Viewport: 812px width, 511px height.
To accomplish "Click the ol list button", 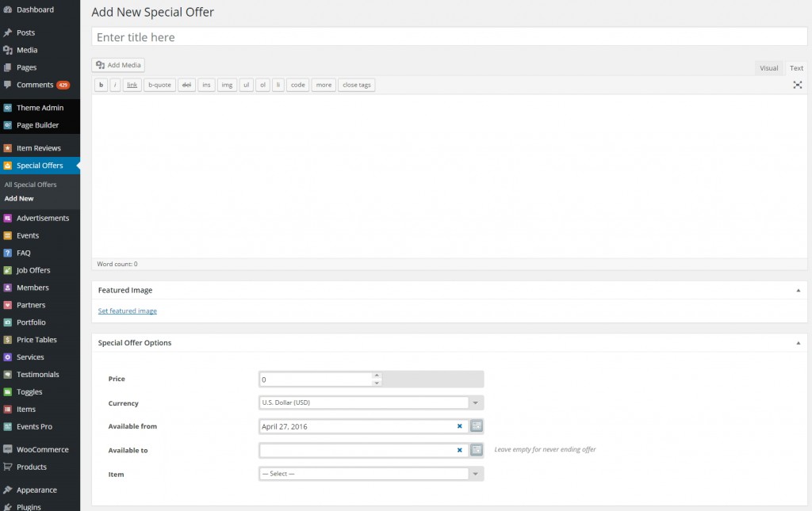I will point(262,85).
